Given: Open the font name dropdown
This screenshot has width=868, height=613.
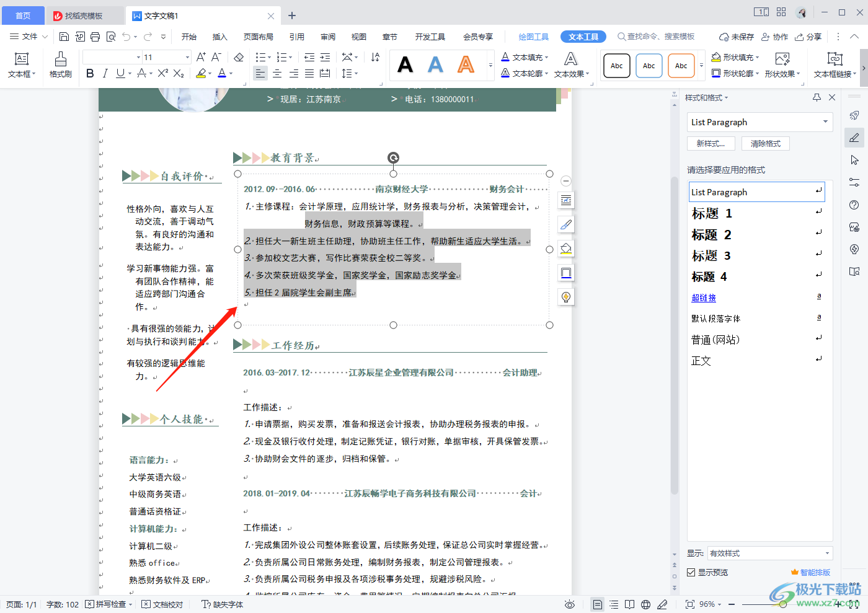Looking at the screenshot, I should point(138,57).
